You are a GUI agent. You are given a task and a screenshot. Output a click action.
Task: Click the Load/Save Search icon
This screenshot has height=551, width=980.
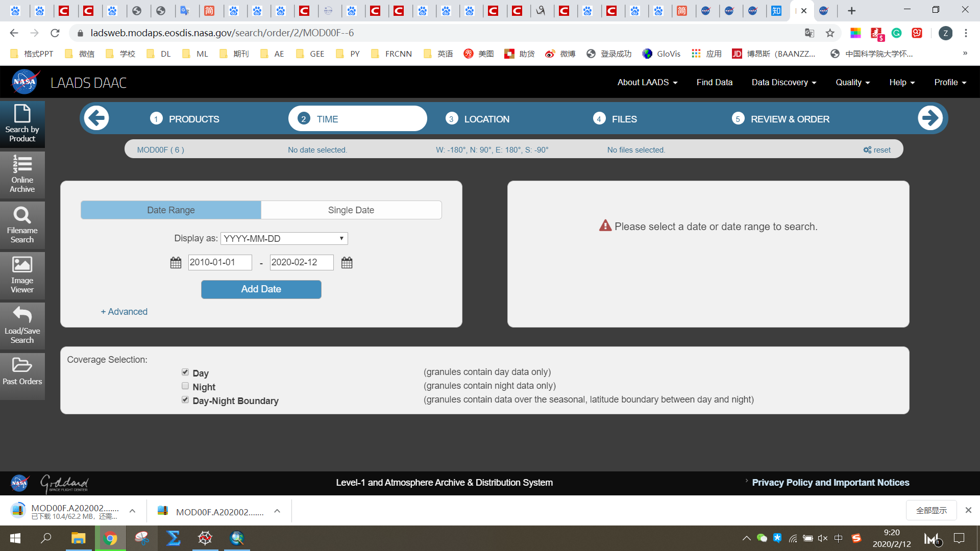[x=22, y=315]
